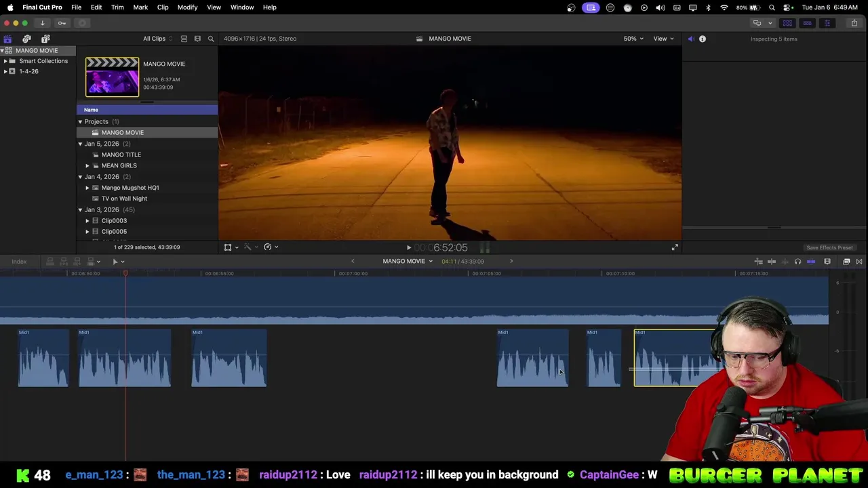Show the Titles and Generators sidebar
868x488 pixels.
tap(45, 39)
